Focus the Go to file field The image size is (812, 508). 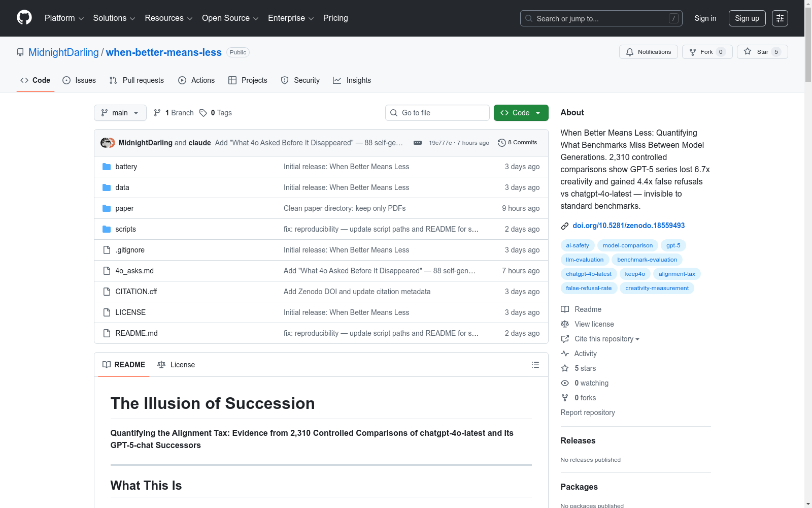tap(437, 113)
